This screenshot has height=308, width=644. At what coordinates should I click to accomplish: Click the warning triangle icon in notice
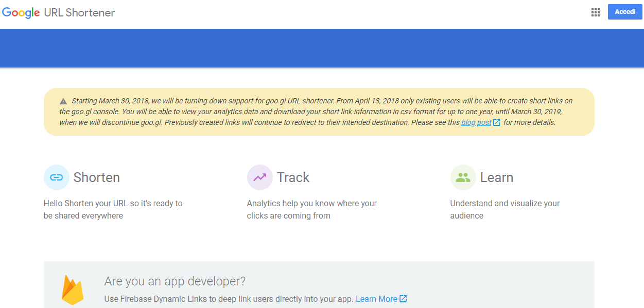pos(63,101)
